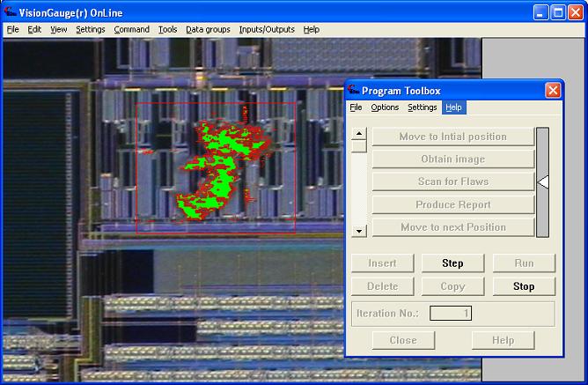Click the Run button

pos(524,263)
